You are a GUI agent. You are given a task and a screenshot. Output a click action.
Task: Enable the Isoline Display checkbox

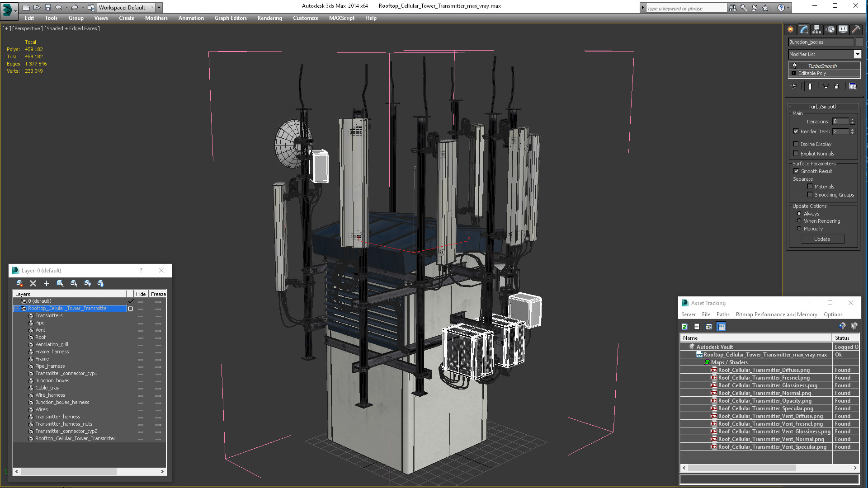pyautogui.click(x=796, y=144)
